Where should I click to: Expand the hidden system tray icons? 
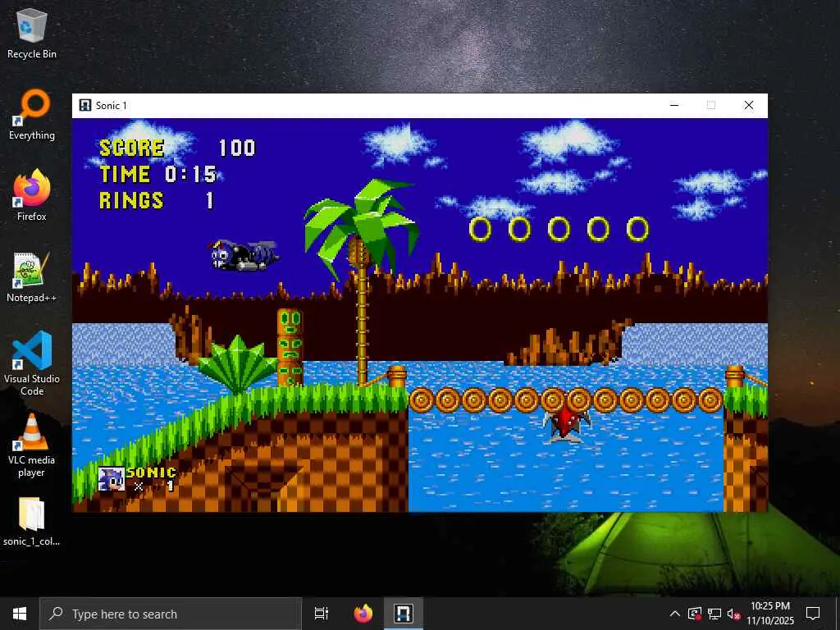675,614
